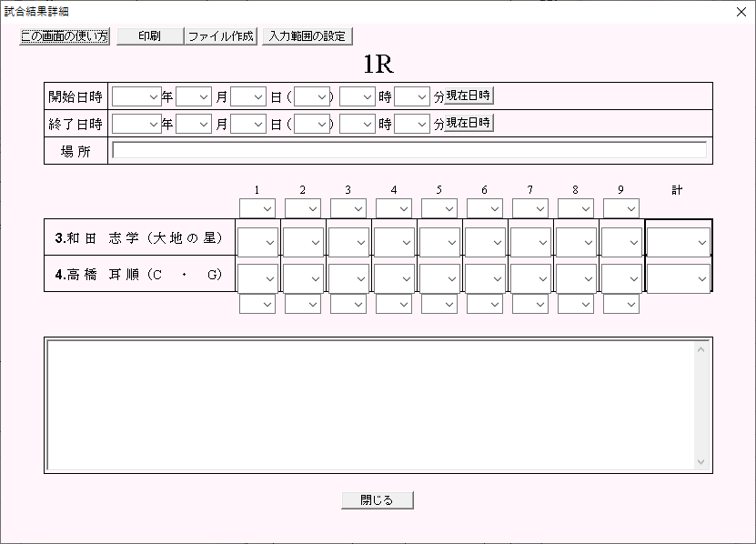Click the この画面の使い方 button

[x=65, y=36]
